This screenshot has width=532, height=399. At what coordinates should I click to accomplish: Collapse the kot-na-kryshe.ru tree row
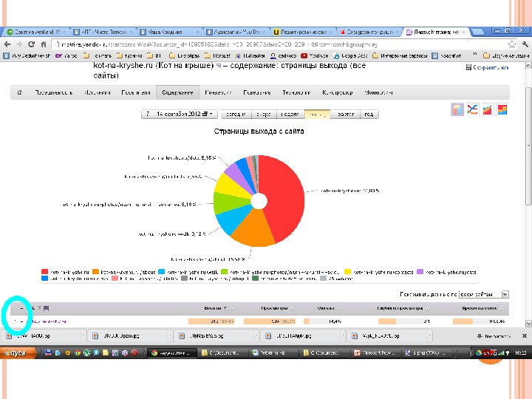[21, 321]
